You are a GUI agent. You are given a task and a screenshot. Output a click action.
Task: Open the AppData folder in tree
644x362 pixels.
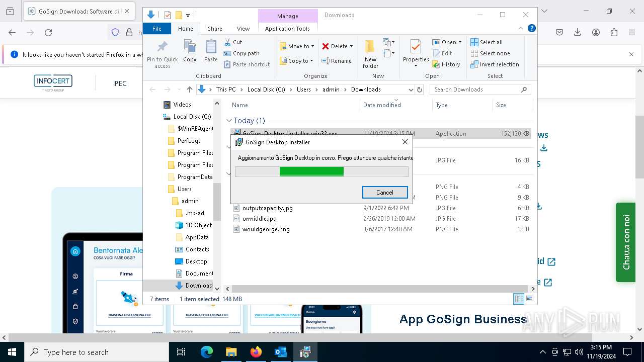(x=197, y=237)
